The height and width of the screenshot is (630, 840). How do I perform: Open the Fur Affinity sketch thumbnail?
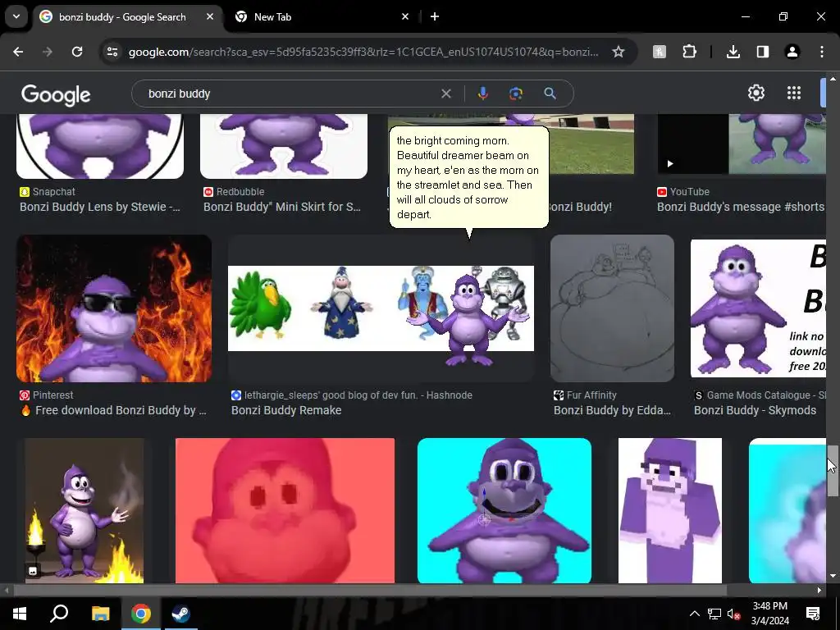point(612,308)
